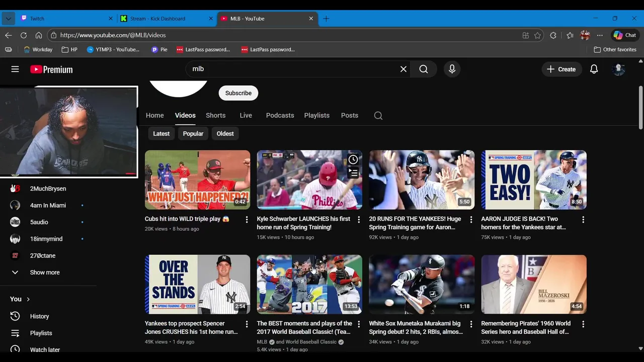Play the Bill Mazeroski thumbnail
This screenshot has width=644, height=362.
click(x=534, y=285)
